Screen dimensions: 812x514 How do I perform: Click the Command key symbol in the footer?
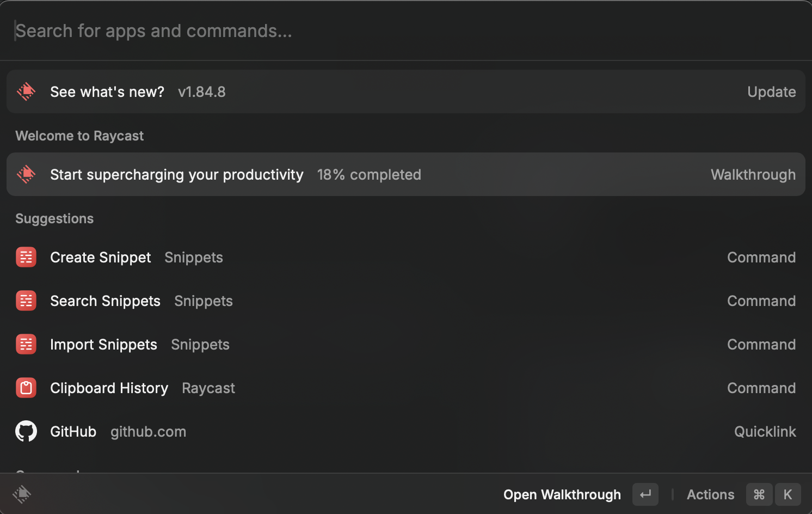[759, 494]
